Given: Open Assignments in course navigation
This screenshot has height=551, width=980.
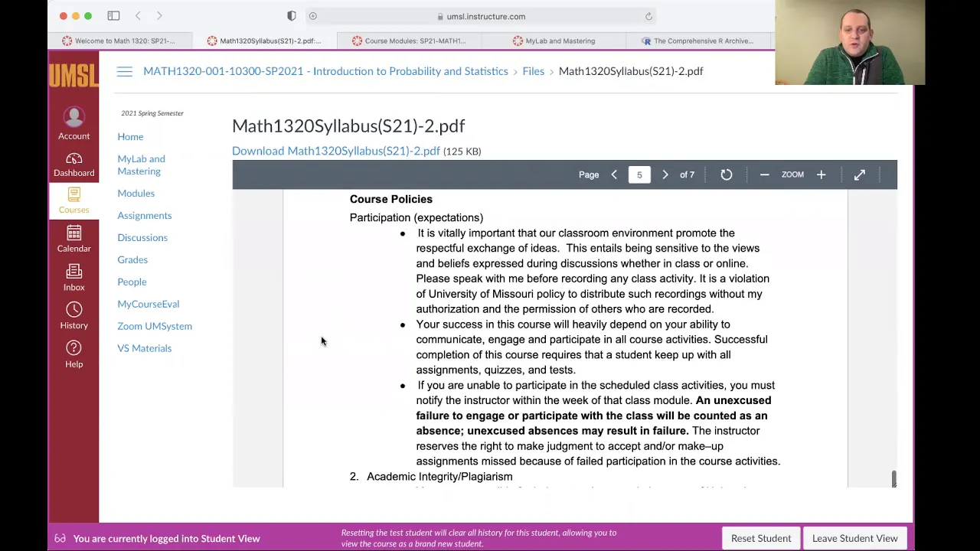Looking at the screenshot, I should pyautogui.click(x=144, y=216).
